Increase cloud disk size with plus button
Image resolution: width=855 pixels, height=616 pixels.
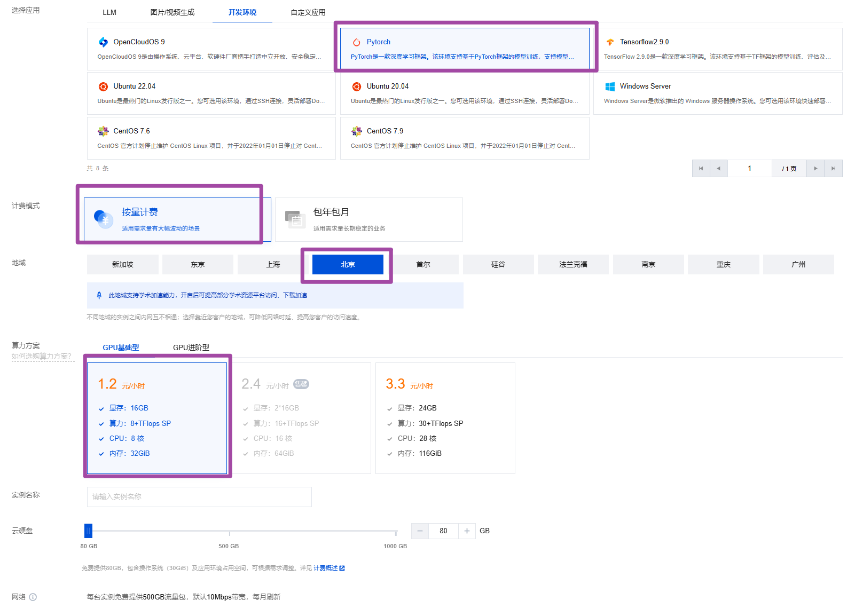467,531
